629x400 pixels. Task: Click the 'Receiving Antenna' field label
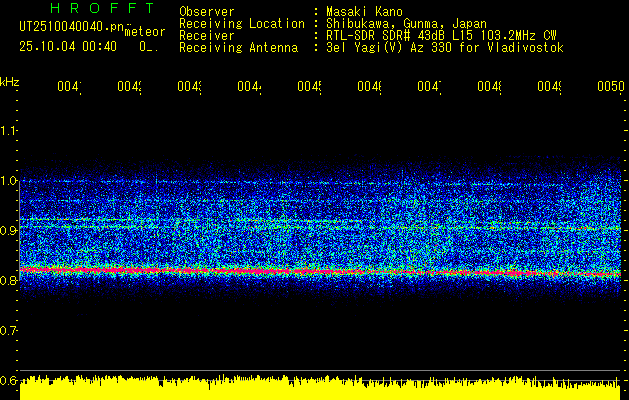238,47
